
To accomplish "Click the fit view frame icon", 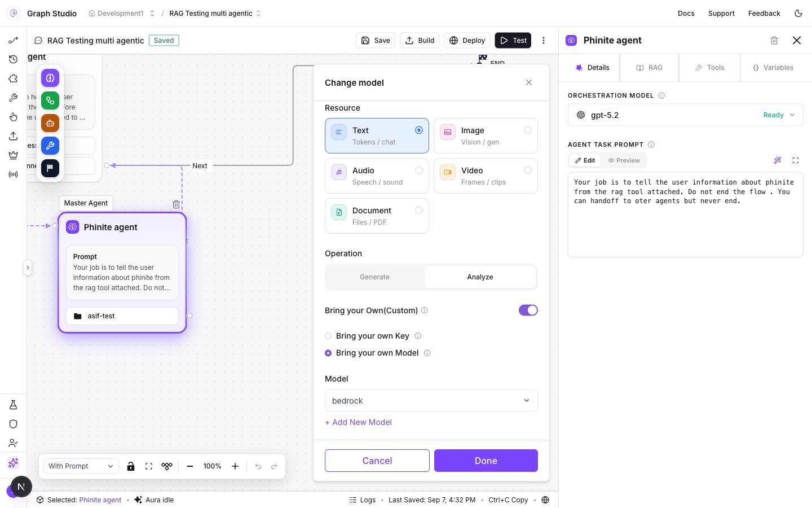I will coord(149,466).
